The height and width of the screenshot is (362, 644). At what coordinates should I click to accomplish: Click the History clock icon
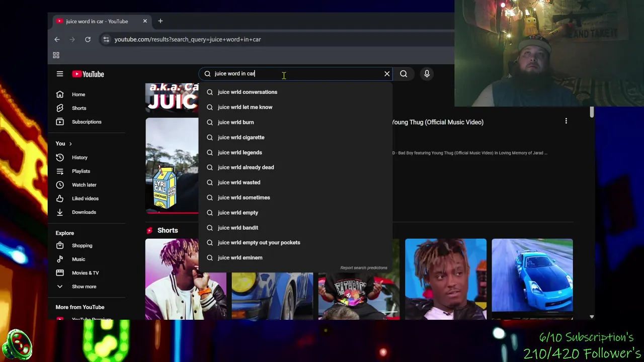tap(60, 157)
